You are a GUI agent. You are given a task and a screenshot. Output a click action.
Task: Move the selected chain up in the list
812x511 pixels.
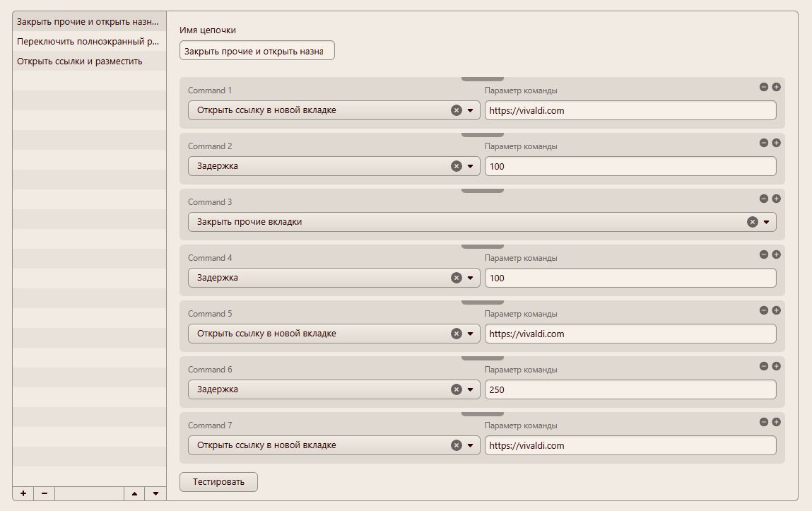134,493
